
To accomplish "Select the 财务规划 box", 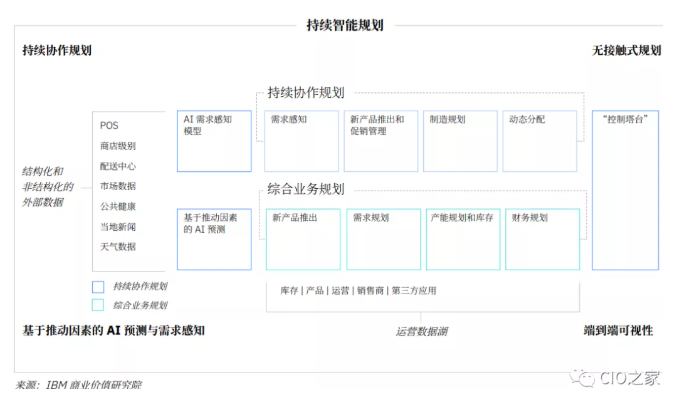I will (542, 239).
